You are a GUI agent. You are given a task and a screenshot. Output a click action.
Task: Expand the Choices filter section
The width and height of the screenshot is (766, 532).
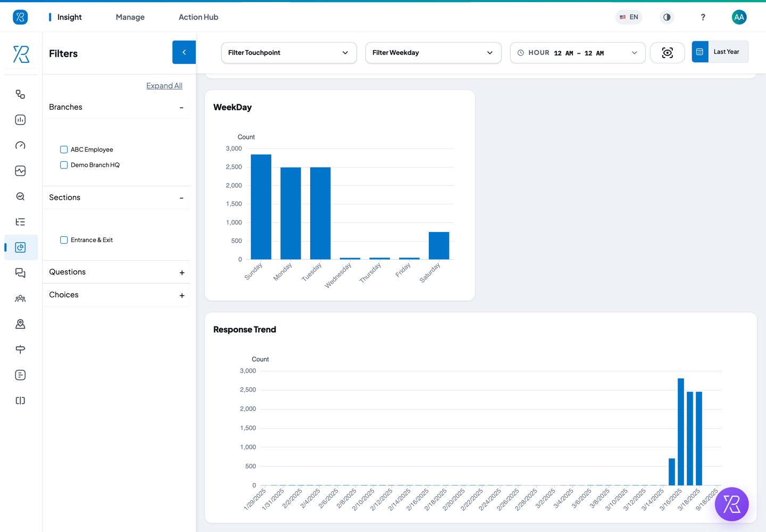coord(182,295)
